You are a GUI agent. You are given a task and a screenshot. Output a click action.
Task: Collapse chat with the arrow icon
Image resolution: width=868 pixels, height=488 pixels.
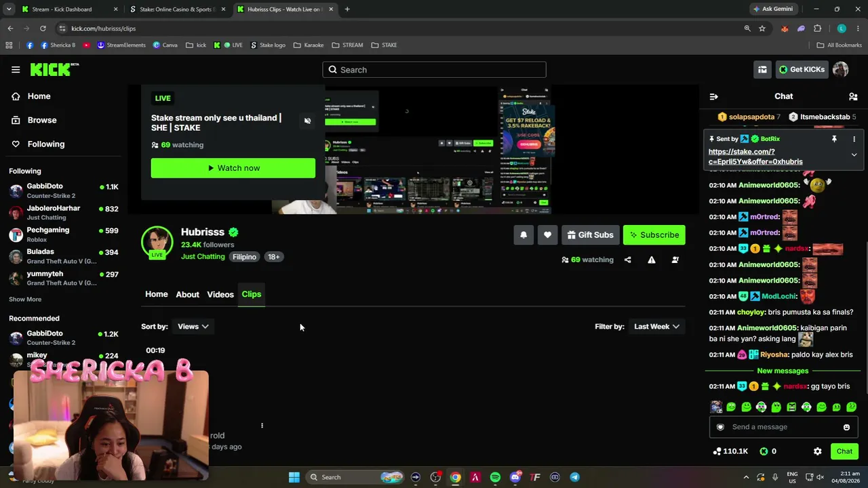pyautogui.click(x=713, y=96)
